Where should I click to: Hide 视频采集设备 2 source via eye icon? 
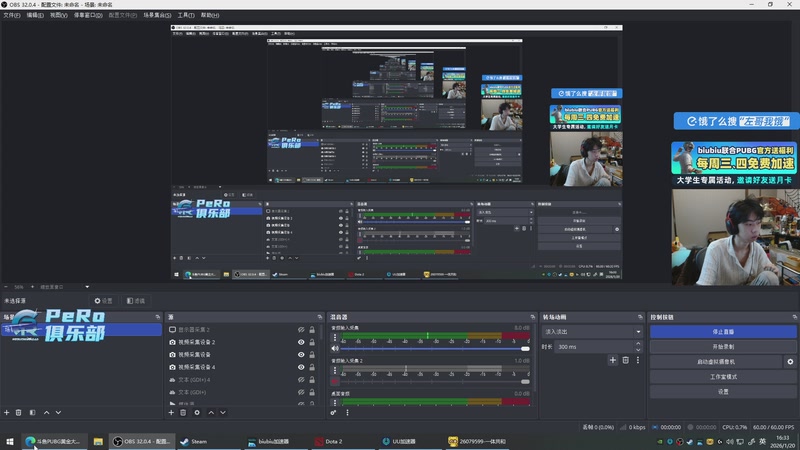[x=301, y=342]
